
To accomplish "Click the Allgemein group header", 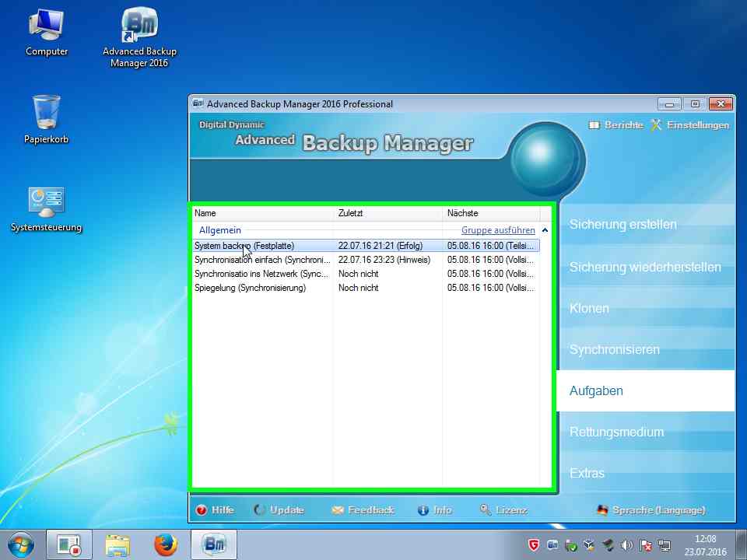I will coord(219,230).
